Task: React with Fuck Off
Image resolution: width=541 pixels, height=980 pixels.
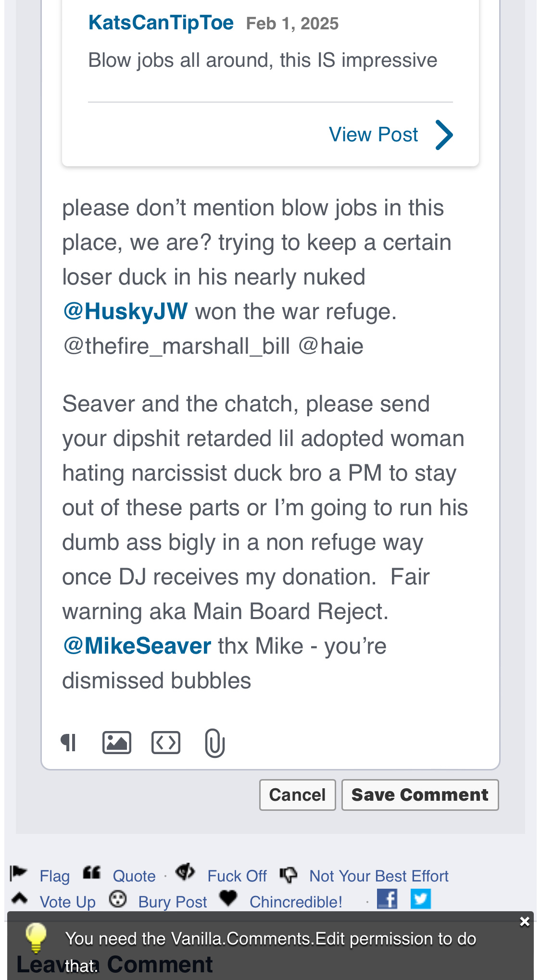Action: click(237, 876)
